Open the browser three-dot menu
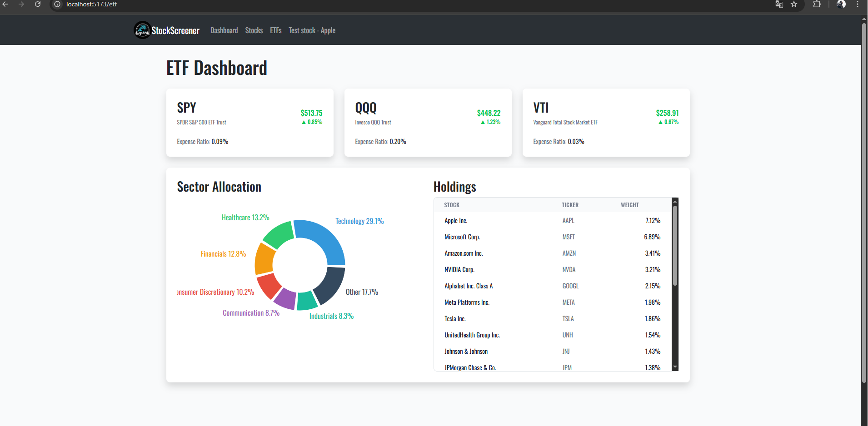This screenshot has width=868, height=426. 858,5
